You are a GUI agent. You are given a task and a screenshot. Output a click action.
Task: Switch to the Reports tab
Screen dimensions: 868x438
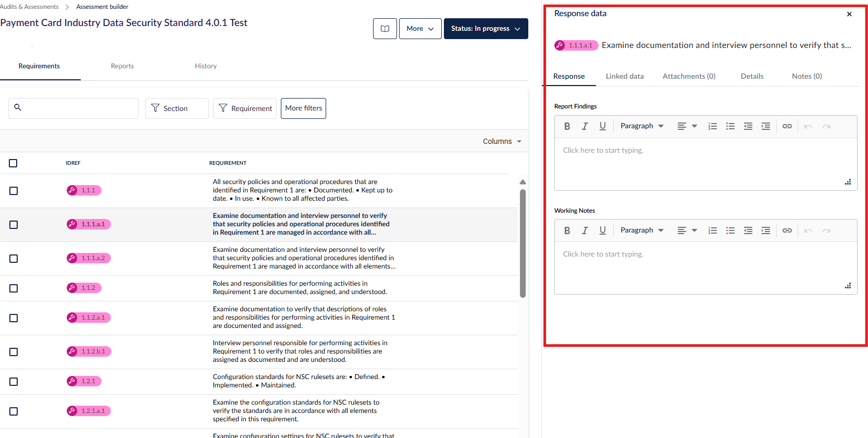122,66
